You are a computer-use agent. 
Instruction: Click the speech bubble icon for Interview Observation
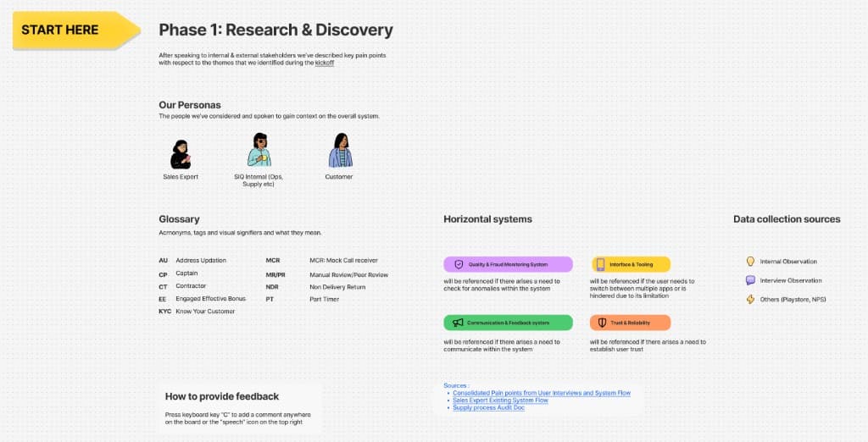pos(751,280)
